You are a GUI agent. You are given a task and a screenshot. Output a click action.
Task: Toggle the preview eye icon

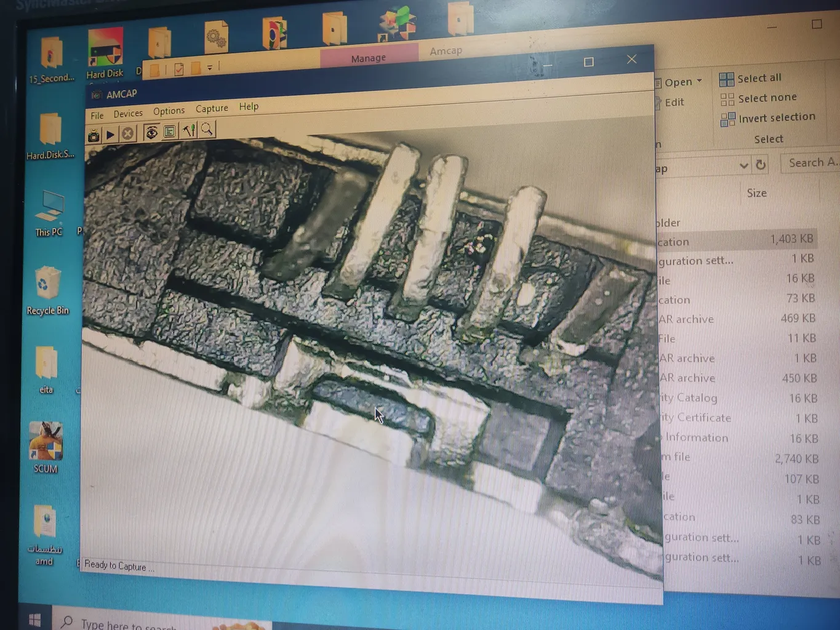[x=151, y=132]
